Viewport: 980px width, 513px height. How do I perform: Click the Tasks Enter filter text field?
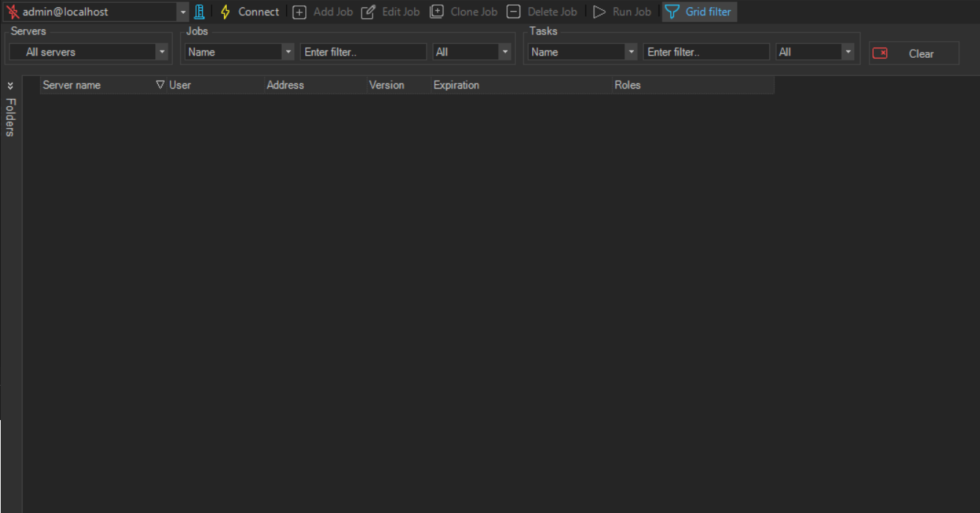click(706, 52)
